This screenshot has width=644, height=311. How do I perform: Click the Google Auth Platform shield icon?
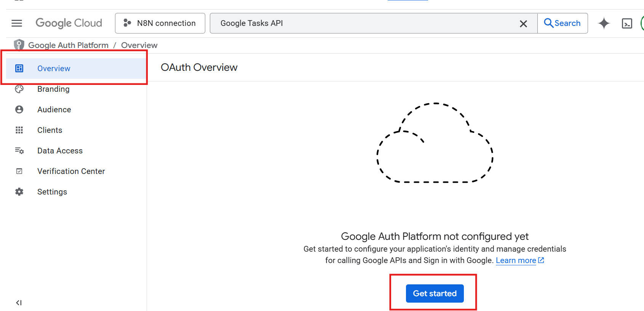[x=19, y=45]
